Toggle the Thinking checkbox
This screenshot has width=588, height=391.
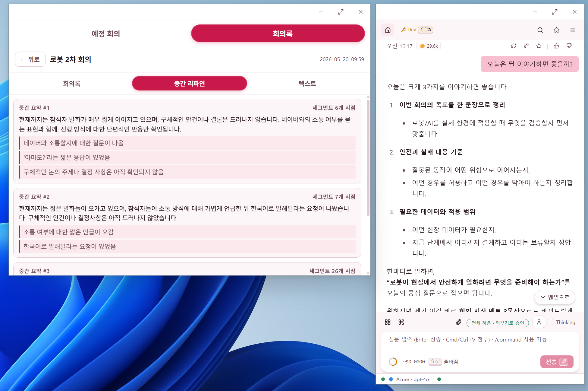tap(550, 322)
